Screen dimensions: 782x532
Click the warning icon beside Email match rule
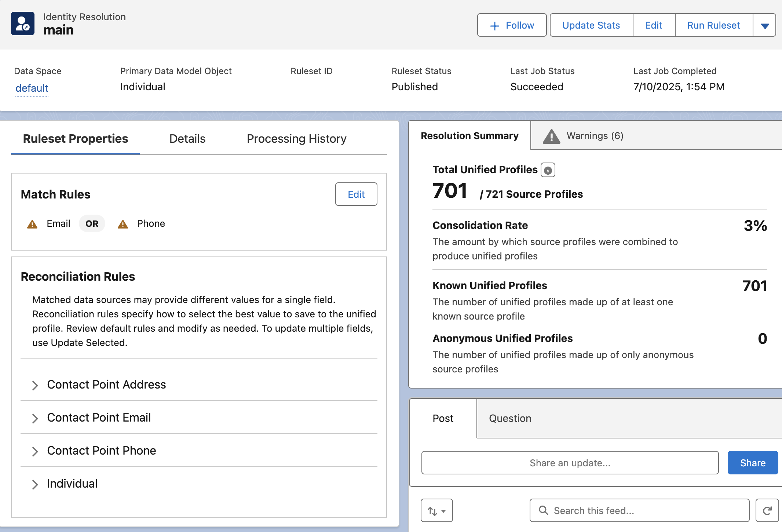point(32,223)
